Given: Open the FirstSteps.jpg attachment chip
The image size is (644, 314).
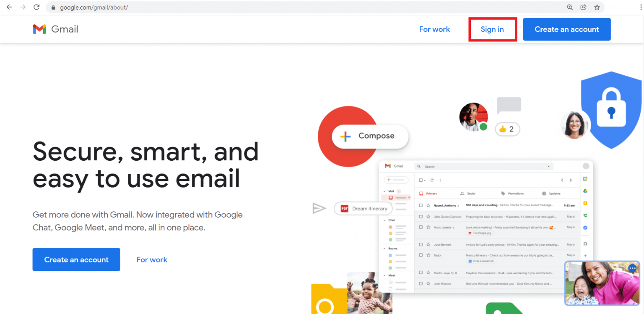Looking at the screenshot, I should (480, 233).
